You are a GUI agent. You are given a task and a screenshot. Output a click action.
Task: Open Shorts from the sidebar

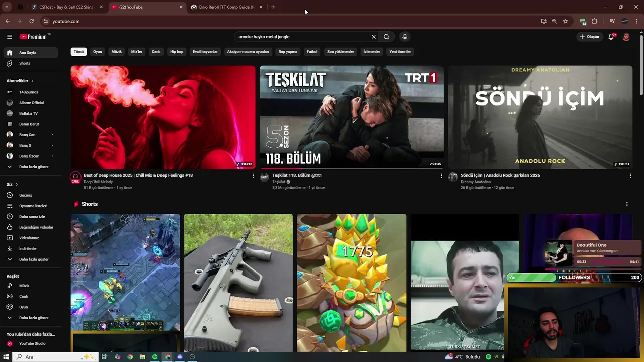click(x=31, y=63)
